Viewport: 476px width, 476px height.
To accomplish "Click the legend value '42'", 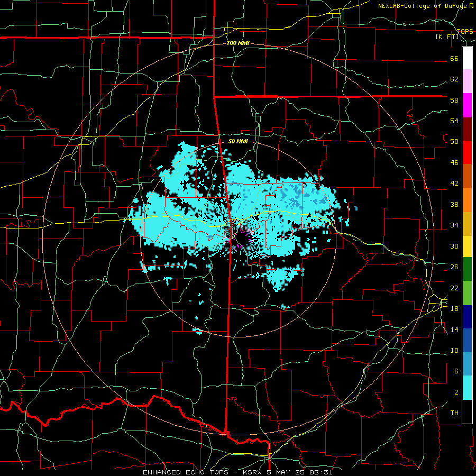I will tap(454, 184).
